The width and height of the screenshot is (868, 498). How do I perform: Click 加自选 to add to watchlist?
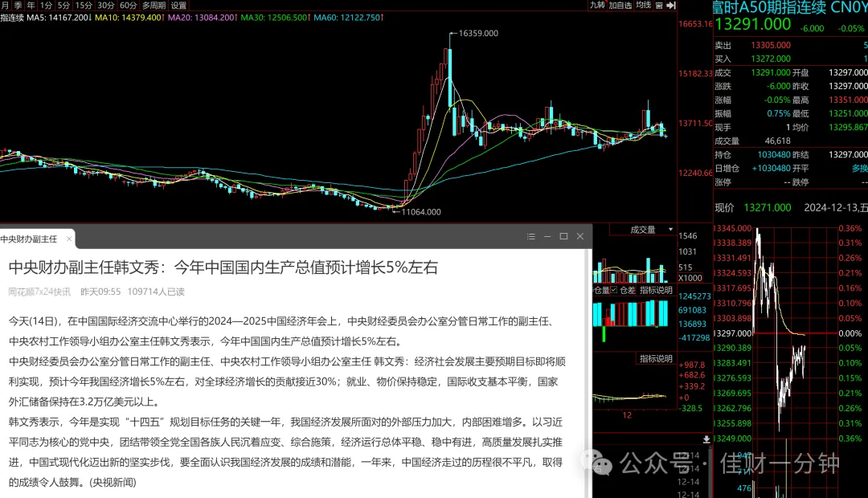(620, 5)
